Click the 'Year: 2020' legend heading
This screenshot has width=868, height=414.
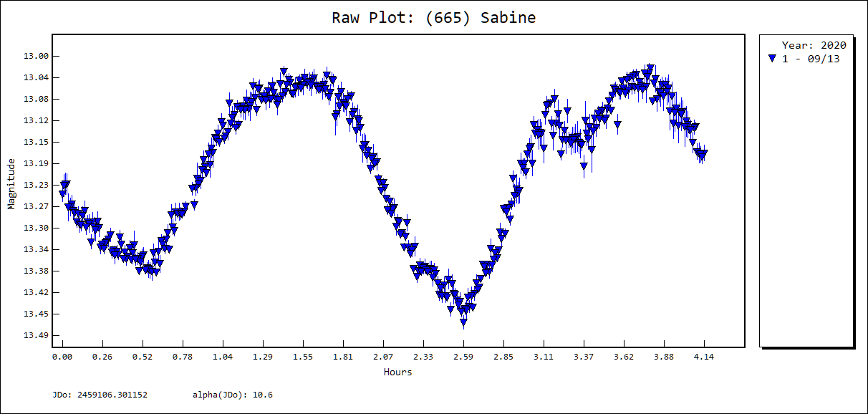click(x=814, y=46)
